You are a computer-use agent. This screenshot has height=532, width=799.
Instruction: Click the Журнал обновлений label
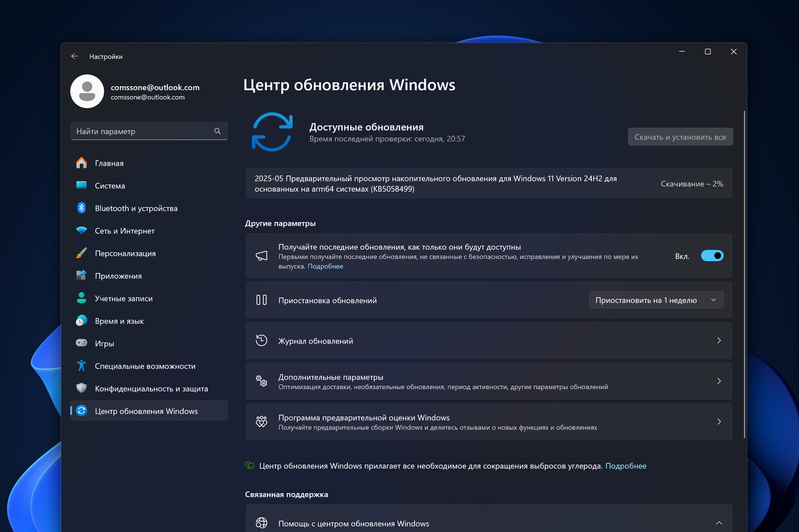click(316, 341)
